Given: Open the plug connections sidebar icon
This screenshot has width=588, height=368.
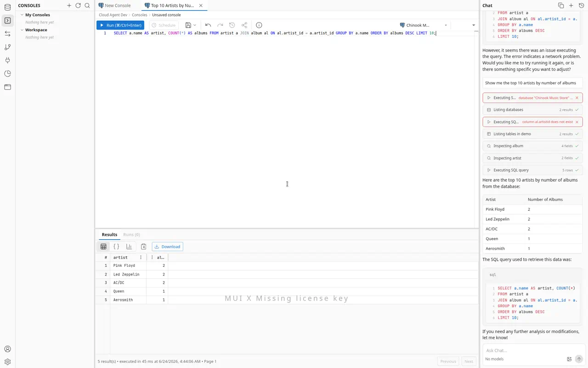Looking at the screenshot, I should (x=7, y=60).
